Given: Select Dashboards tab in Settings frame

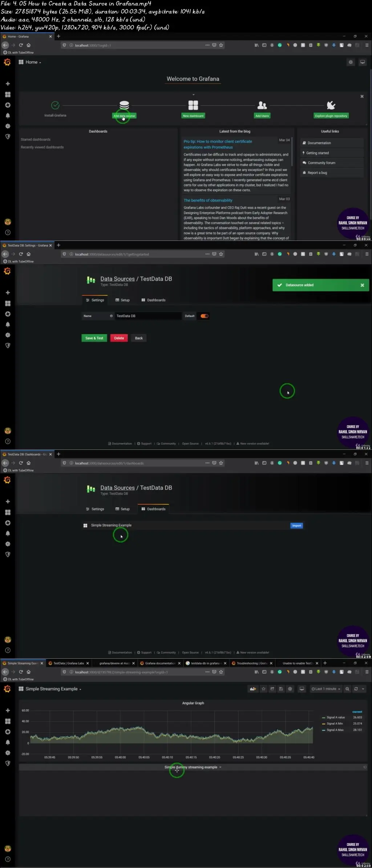Looking at the screenshot, I should point(153,300).
